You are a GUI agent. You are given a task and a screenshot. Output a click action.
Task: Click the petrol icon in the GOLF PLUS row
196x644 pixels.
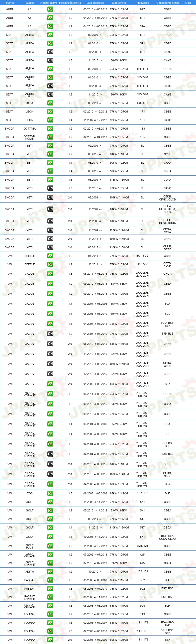[50, 546]
